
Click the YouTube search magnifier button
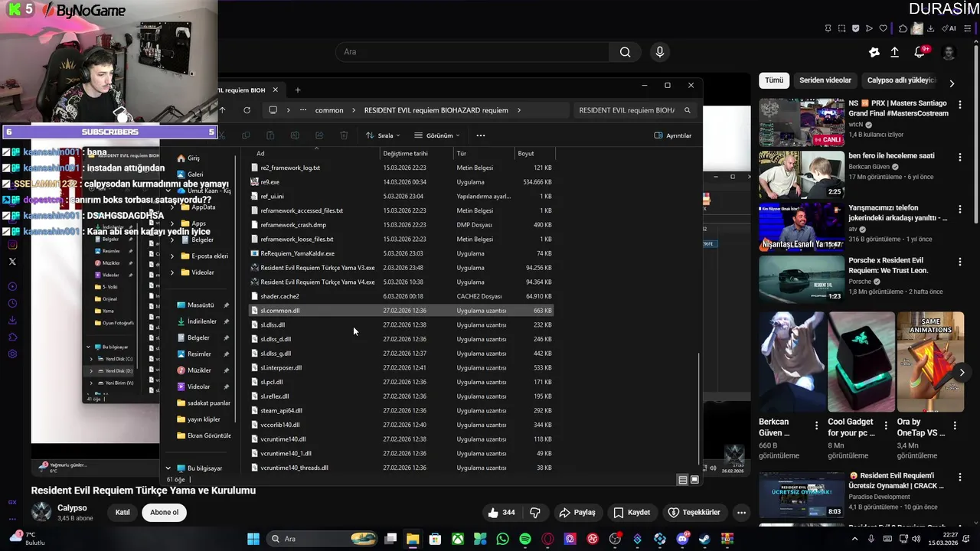pos(625,52)
